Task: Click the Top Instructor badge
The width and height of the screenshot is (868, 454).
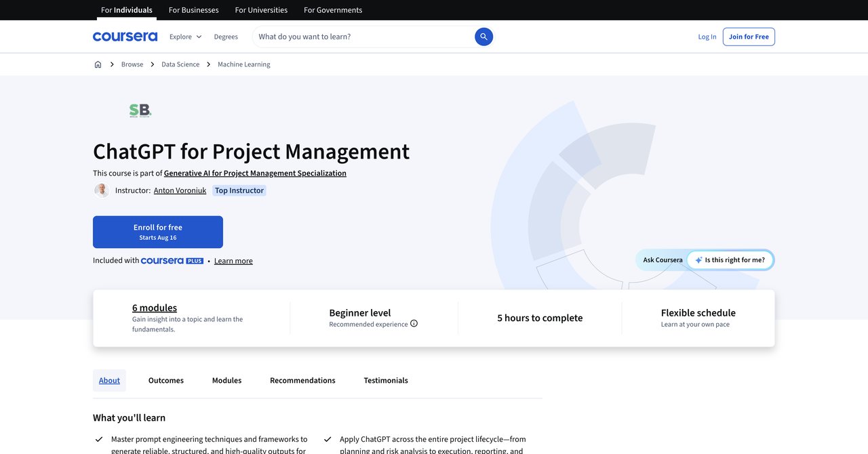Action: pyautogui.click(x=239, y=190)
